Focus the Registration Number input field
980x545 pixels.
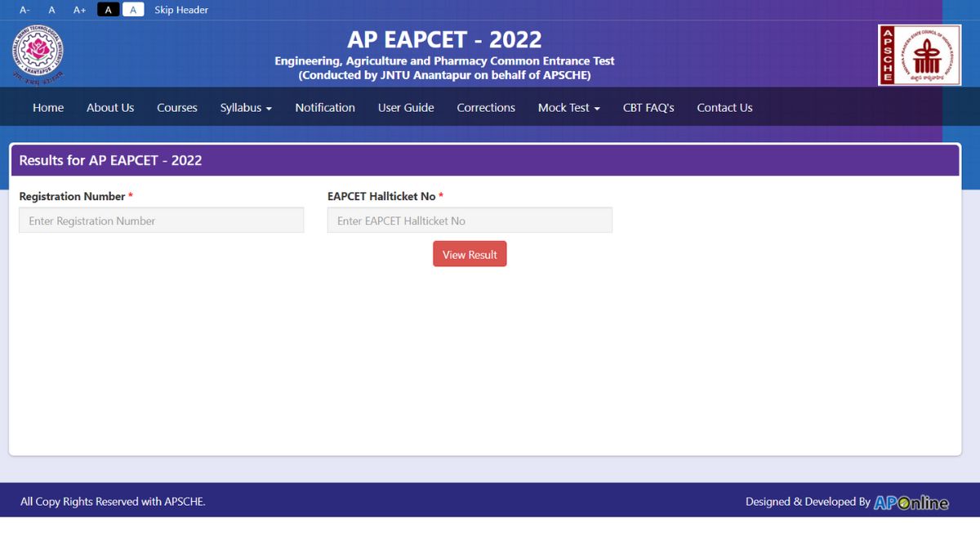(x=162, y=221)
